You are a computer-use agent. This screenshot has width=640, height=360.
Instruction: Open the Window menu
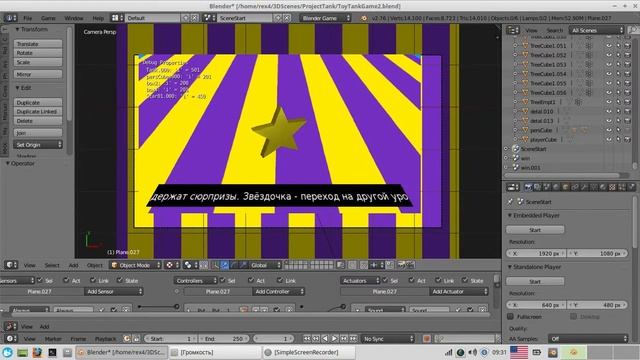click(x=74, y=18)
